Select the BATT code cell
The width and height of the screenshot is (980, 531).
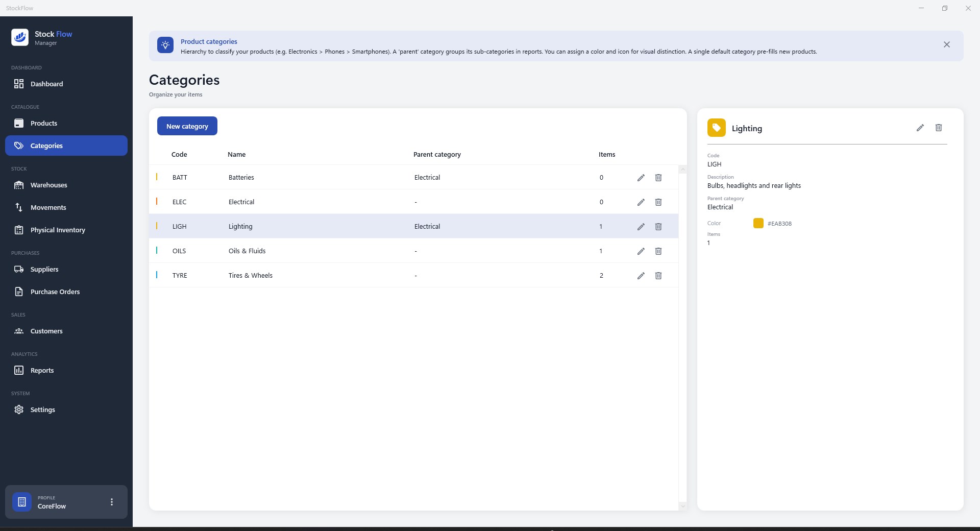tap(180, 177)
